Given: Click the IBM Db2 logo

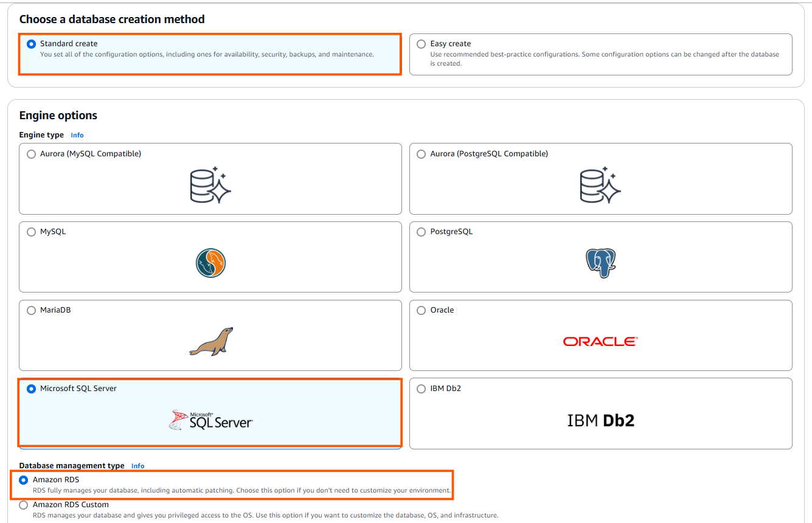Looking at the screenshot, I should tap(600, 420).
